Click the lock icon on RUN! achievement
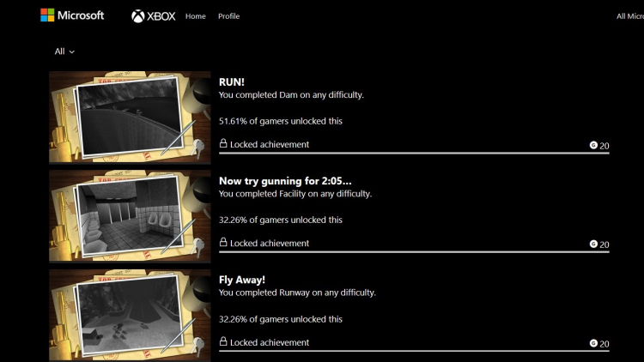 (x=223, y=144)
